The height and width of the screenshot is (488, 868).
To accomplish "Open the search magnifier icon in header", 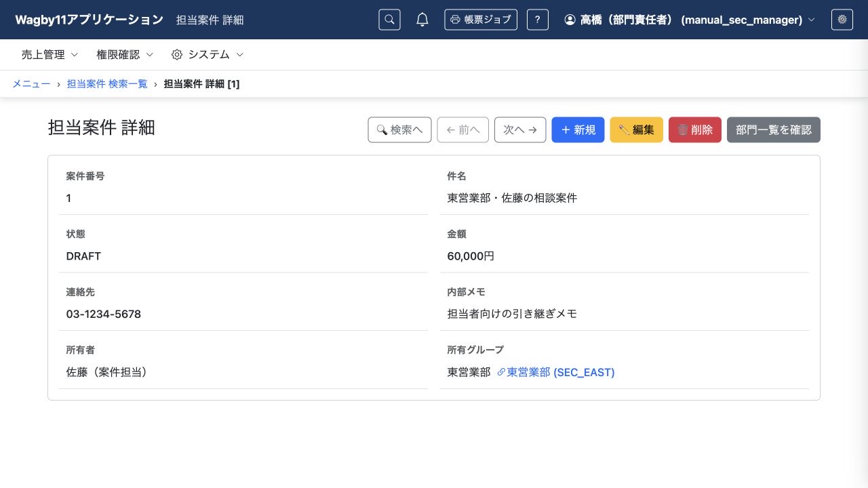I will [x=389, y=20].
